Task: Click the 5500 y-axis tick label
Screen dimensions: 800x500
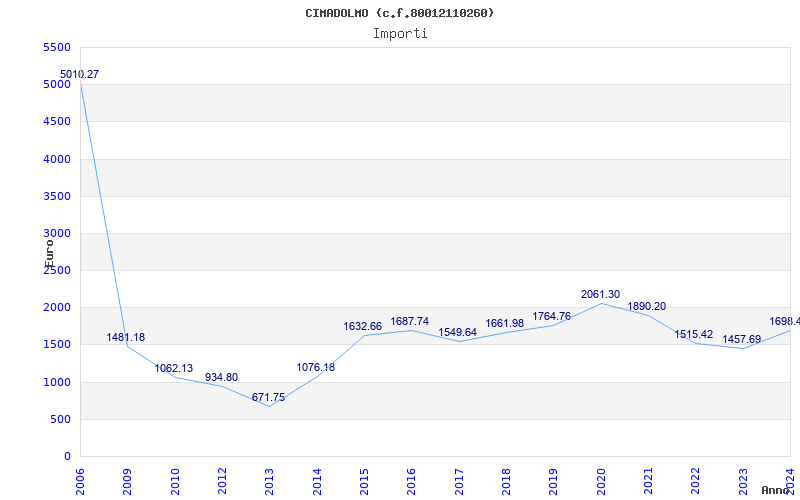Action: [x=57, y=47]
